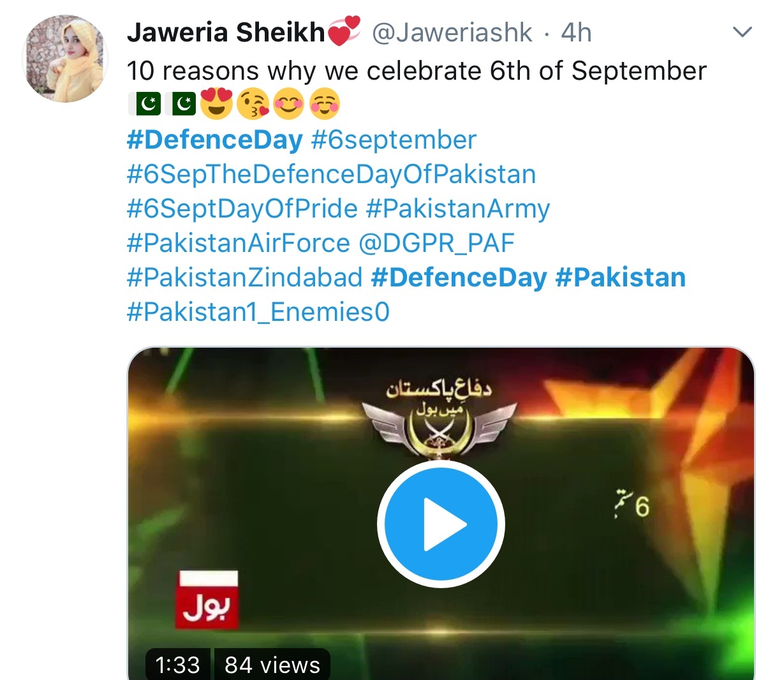Click the 1:33 video duration badge

tap(178, 665)
